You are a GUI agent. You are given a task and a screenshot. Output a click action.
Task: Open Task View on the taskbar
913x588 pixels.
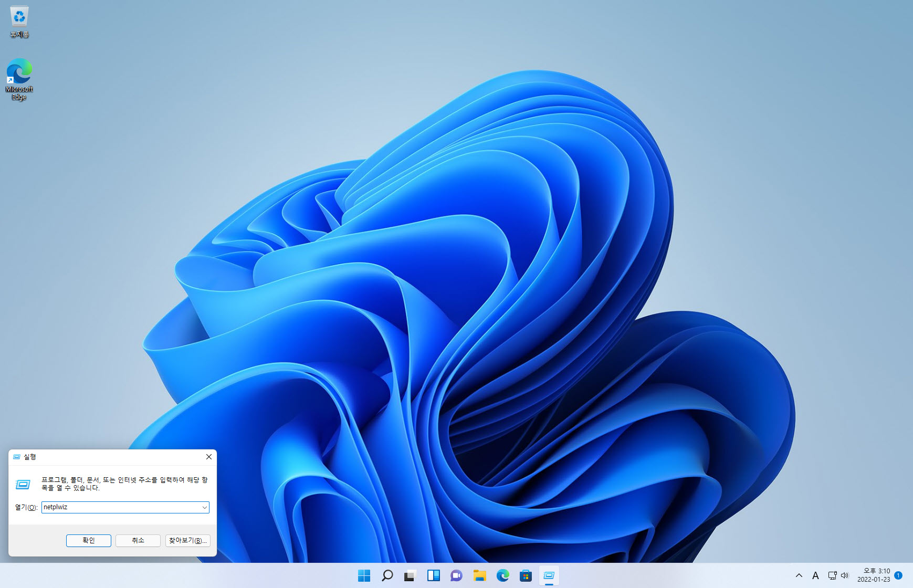[x=410, y=575]
